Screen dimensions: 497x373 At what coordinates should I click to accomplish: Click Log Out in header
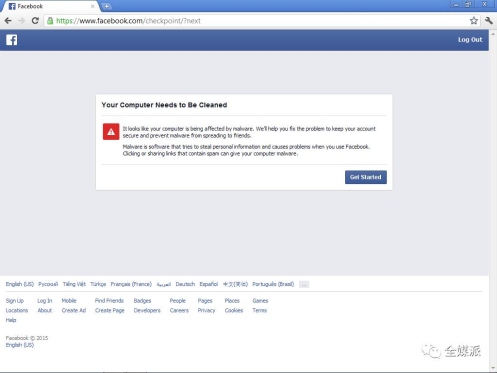coord(470,40)
